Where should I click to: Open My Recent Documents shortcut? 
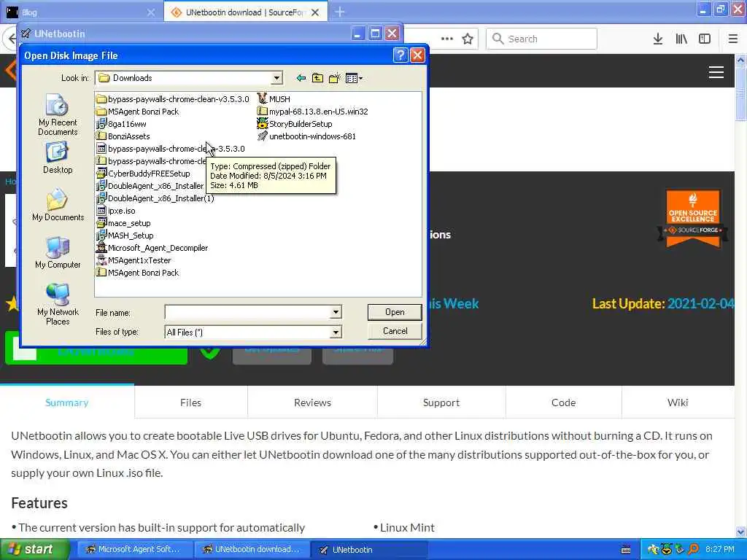tap(58, 114)
